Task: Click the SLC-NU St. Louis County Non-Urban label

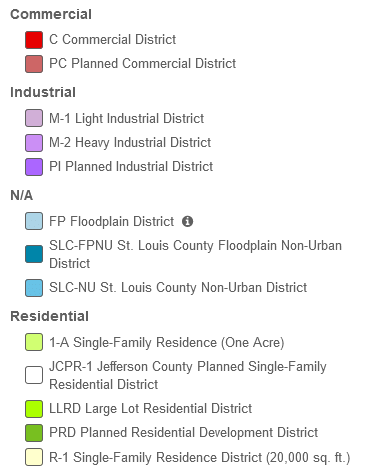Action: [x=178, y=287]
